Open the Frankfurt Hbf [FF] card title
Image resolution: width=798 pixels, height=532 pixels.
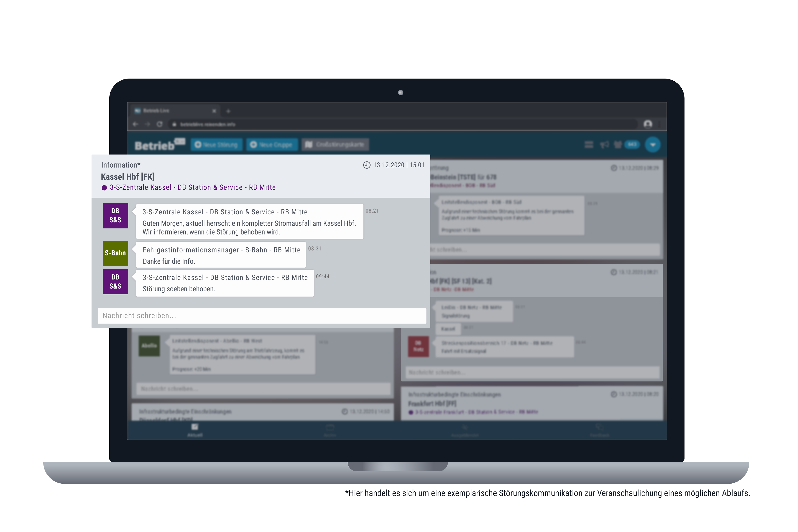tap(432, 404)
